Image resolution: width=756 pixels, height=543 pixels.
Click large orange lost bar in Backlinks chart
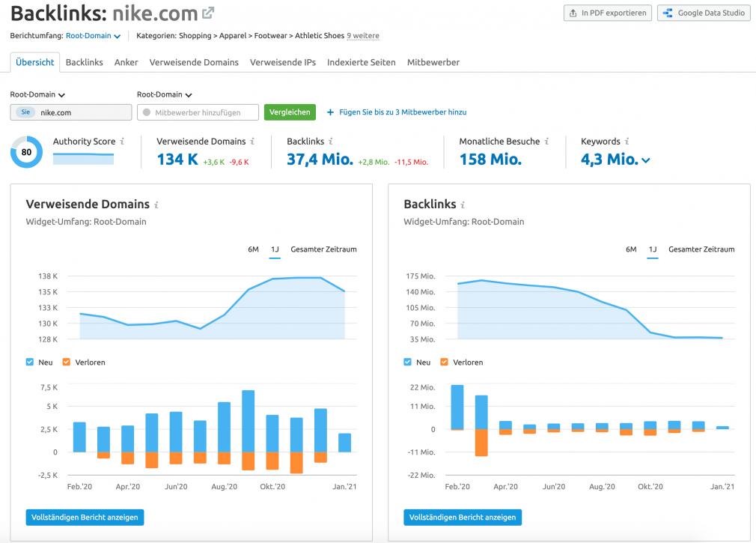click(481, 443)
